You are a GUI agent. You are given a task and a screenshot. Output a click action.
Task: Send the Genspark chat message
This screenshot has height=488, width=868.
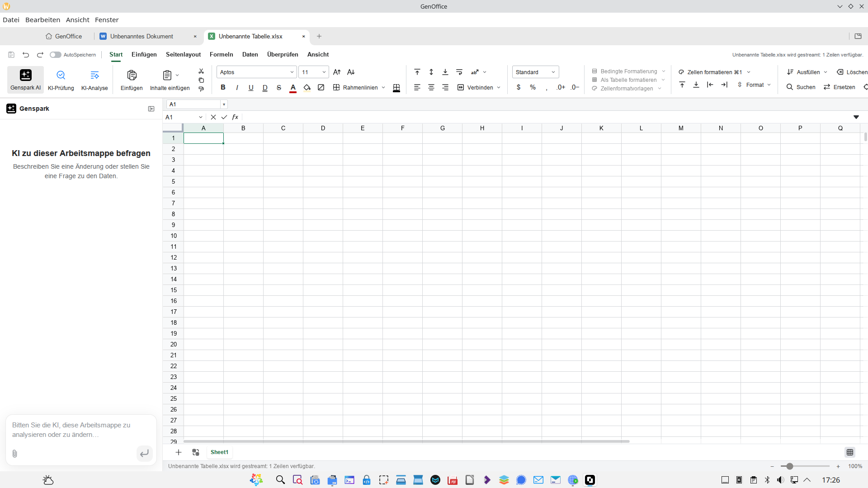144,453
